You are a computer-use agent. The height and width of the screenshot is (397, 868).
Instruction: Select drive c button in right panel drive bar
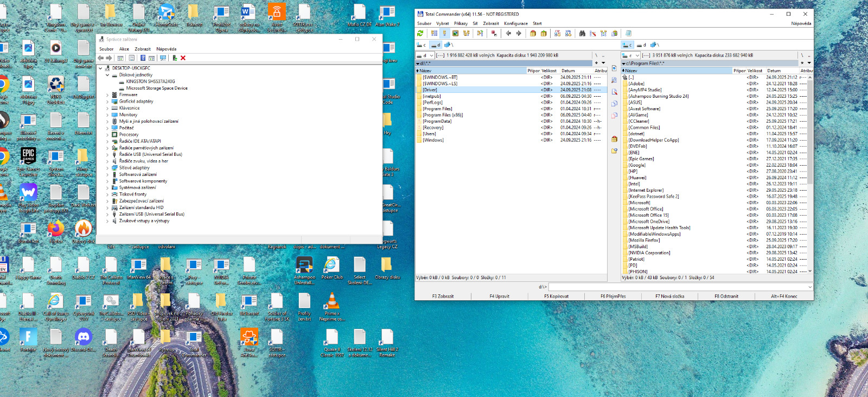point(628,45)
